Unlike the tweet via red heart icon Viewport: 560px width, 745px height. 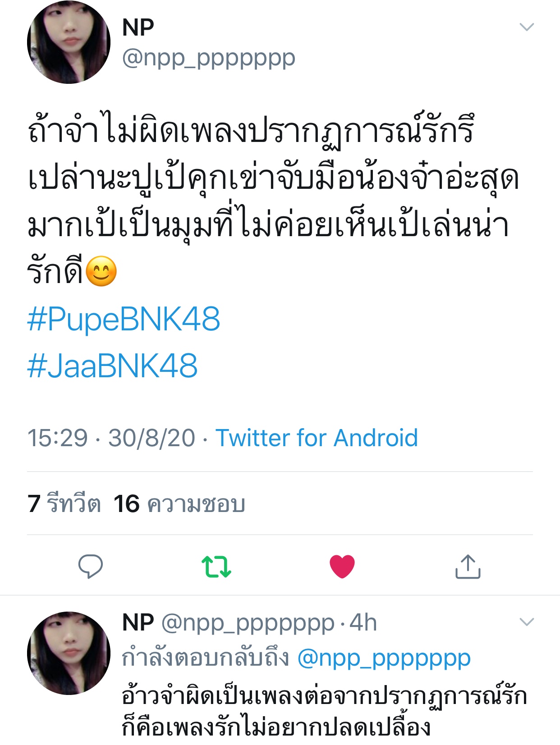coord(342,567)
